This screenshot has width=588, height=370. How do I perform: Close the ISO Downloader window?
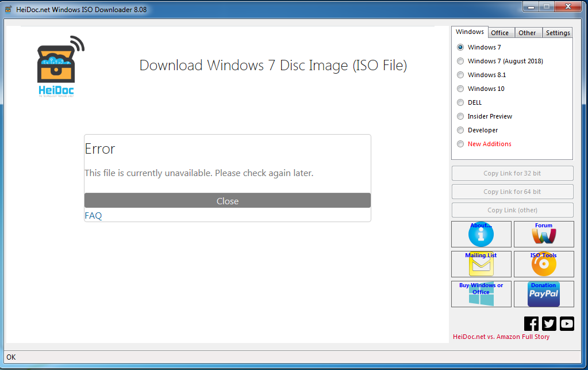pyautogui.click(x=568, y=7)
